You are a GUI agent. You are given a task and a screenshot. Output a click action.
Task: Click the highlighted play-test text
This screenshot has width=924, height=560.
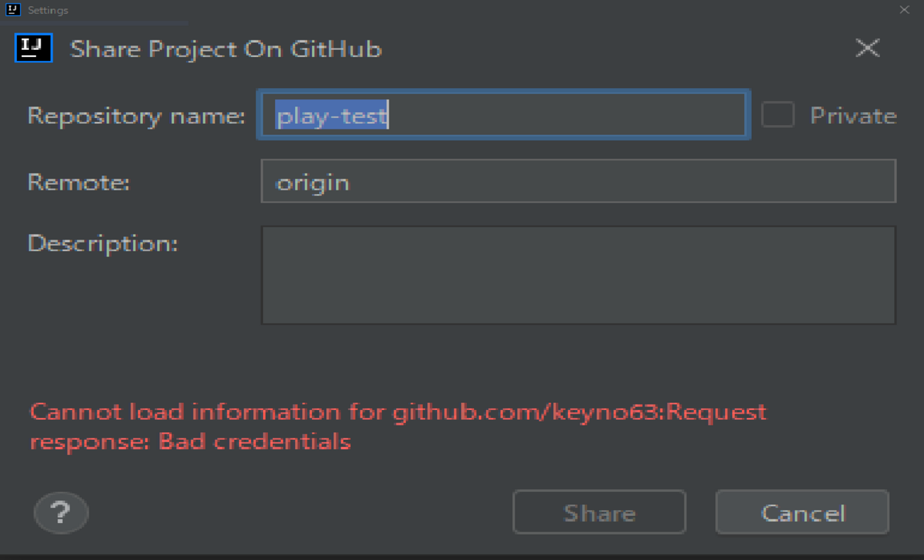coord(331,116)
